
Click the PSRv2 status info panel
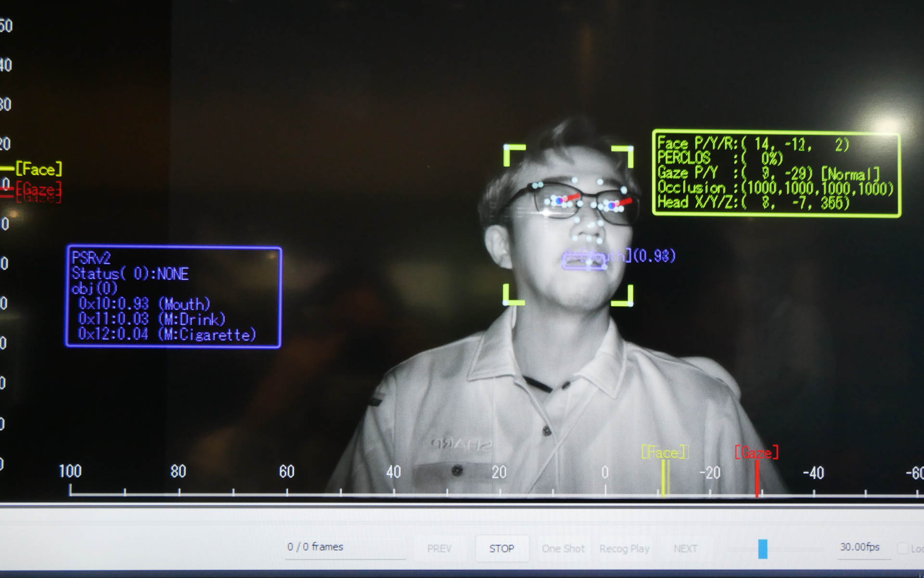point(173,297)
